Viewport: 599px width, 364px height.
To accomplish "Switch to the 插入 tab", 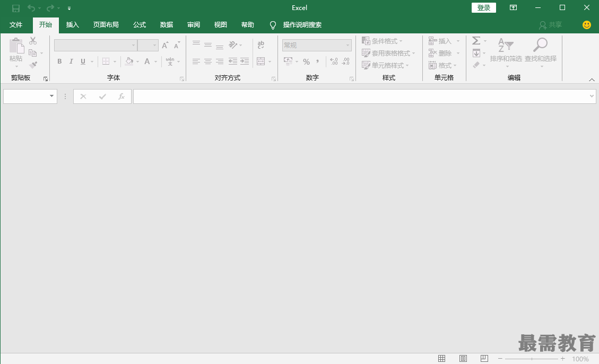I will [x=73, y=25].
